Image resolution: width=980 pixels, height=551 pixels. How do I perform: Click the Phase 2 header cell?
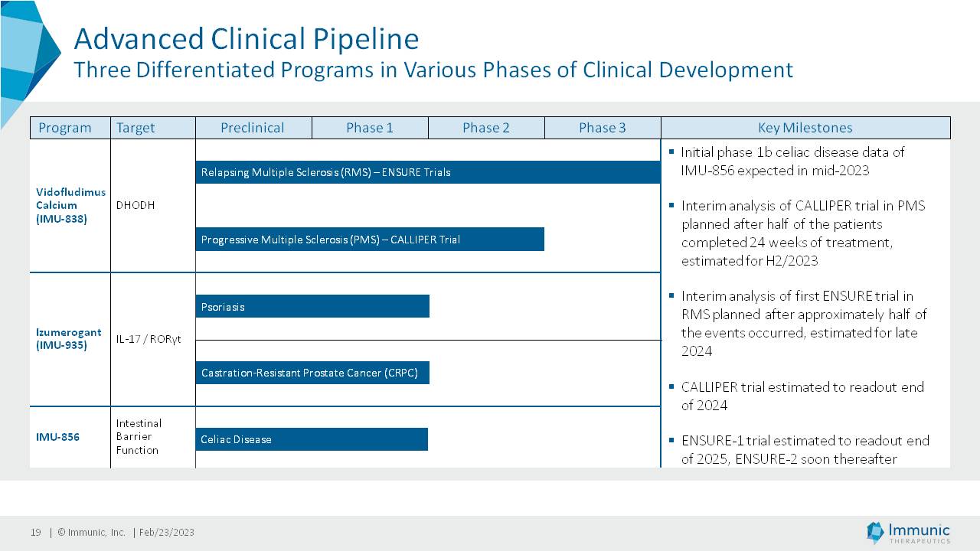point(486,128)
